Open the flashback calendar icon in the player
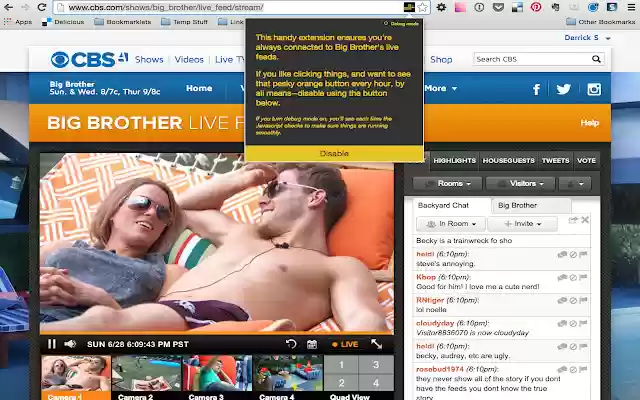640x400 pixels. (312, 344)
